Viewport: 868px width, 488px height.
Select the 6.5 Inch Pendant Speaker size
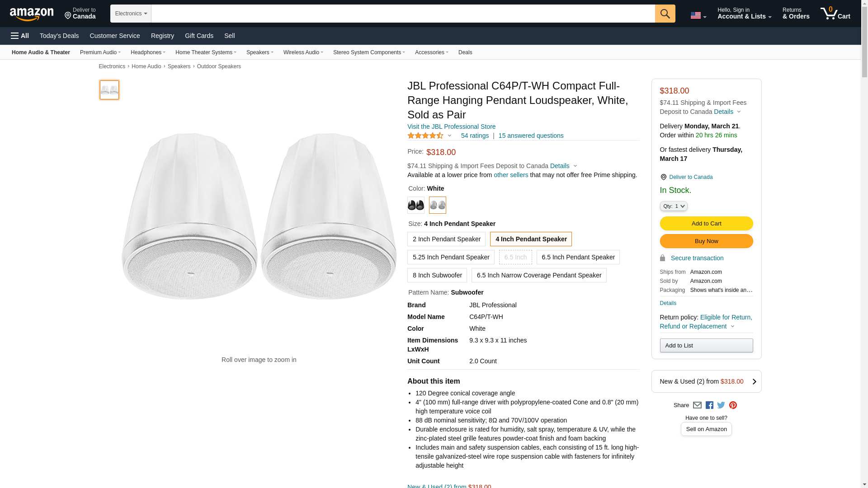[x=578, y=257]
